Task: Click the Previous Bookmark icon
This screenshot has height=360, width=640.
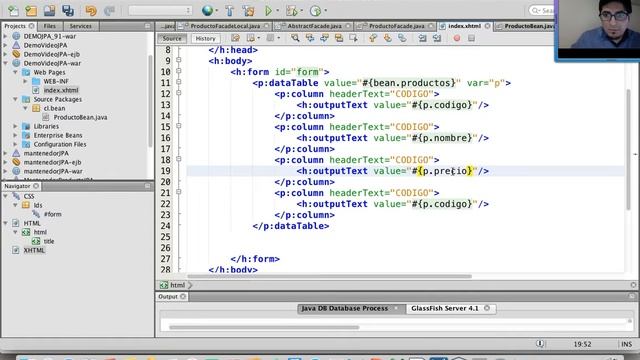Action: (x=373, y=38)
